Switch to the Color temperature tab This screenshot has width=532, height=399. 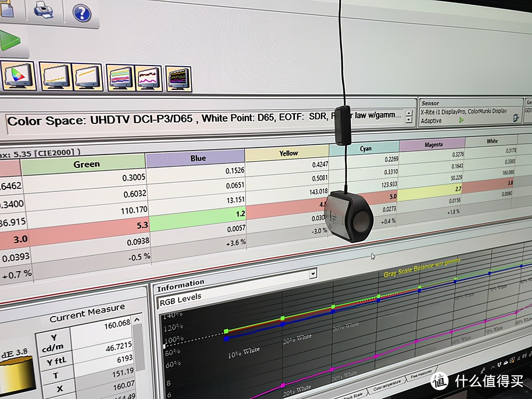387,386
